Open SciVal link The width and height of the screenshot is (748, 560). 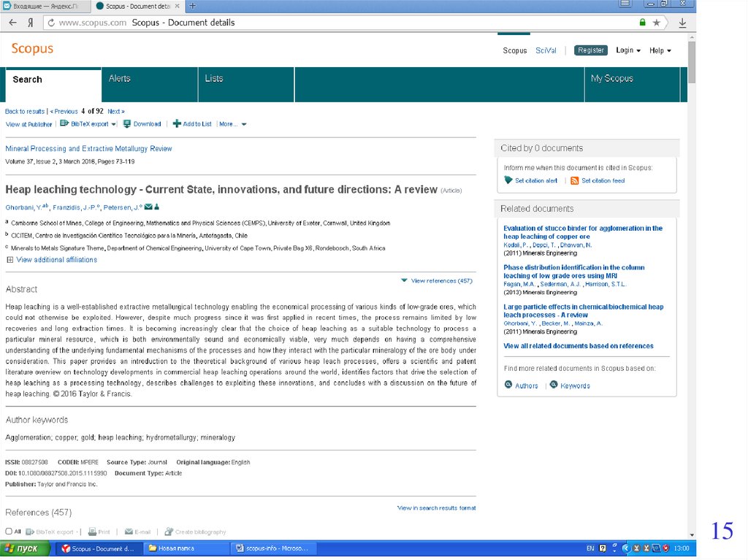pyautogui.click(x=546, y=50)
